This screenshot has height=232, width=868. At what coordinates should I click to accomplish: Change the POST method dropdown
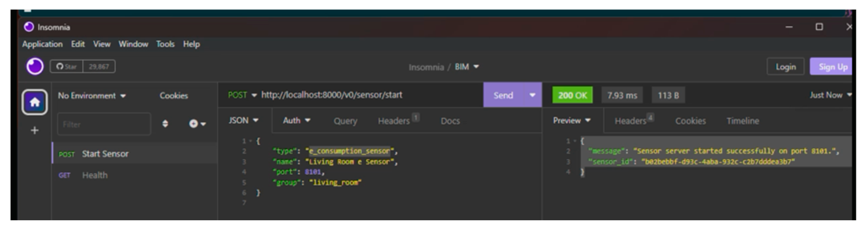click(242, 95)
